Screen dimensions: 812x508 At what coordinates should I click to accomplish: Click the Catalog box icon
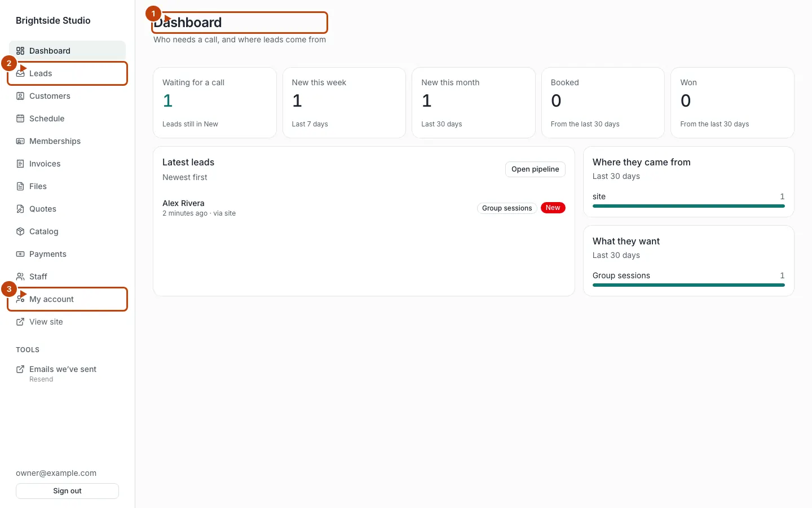pos(20,231)
